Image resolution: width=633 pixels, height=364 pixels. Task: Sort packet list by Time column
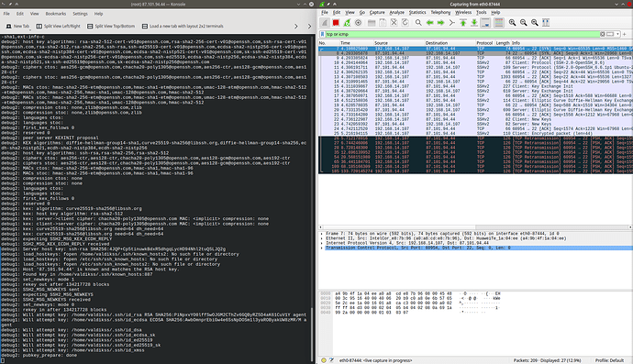tap(356, 43)
